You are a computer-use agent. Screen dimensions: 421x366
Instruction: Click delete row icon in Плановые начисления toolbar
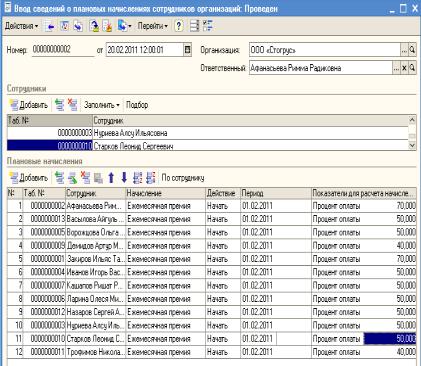[86, 178]
